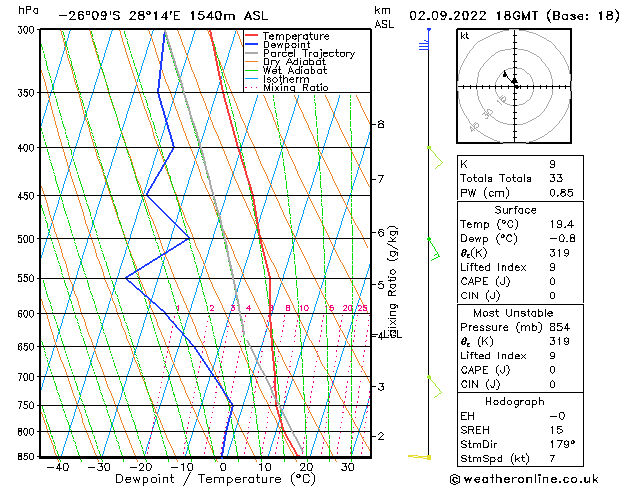Click 'CAPE (J)' in the Surface section
Viewport: 629px width, 486px height.
pyautogui.click(x=485, y=281)
